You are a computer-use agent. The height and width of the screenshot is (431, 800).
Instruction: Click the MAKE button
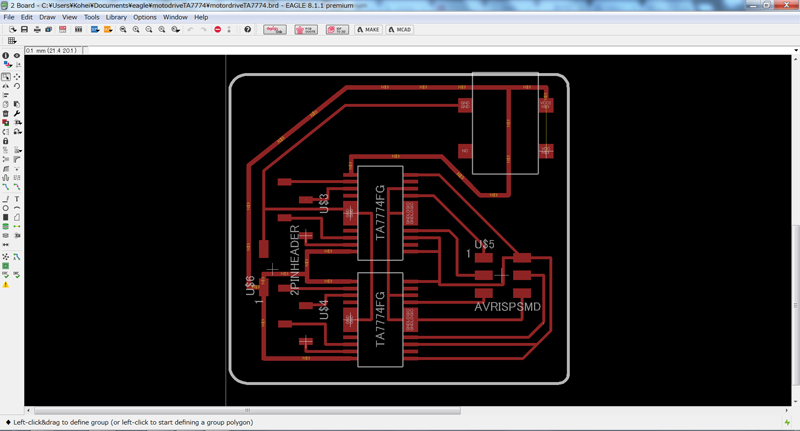click(368, 30)
